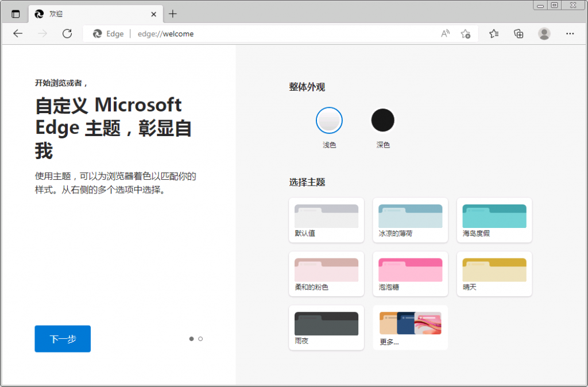
Task: Open the Collections icon
Action: tap(519, 34)
